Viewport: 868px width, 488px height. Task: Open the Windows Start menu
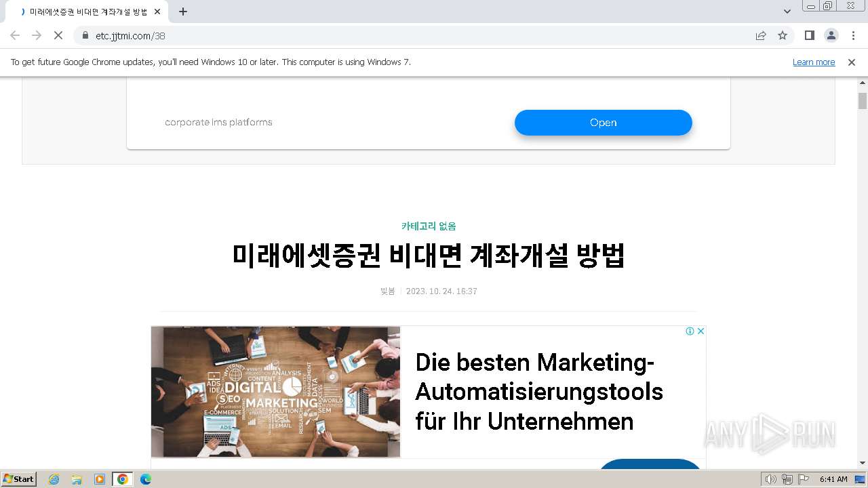19,479
